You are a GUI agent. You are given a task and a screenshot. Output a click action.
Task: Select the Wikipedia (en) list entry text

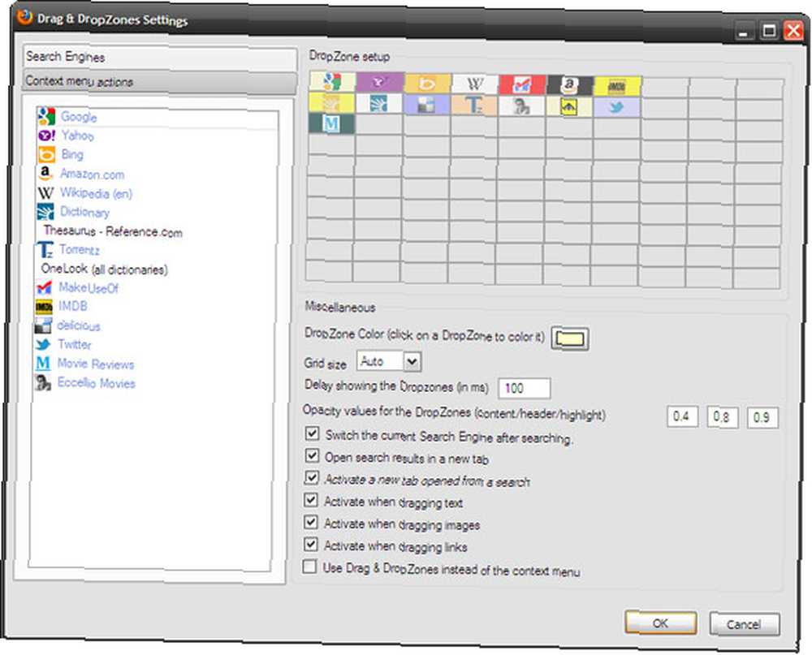click(x=97, y=193)
